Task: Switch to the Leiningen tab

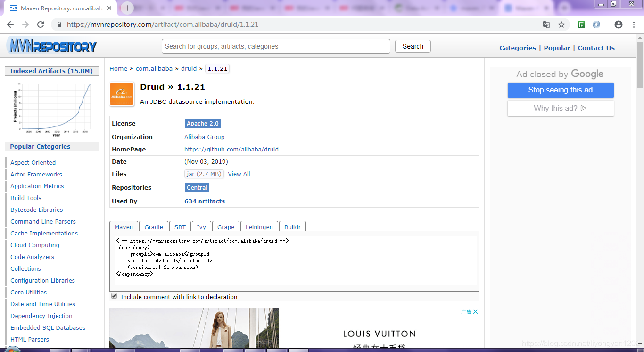Action: (259, 226)
